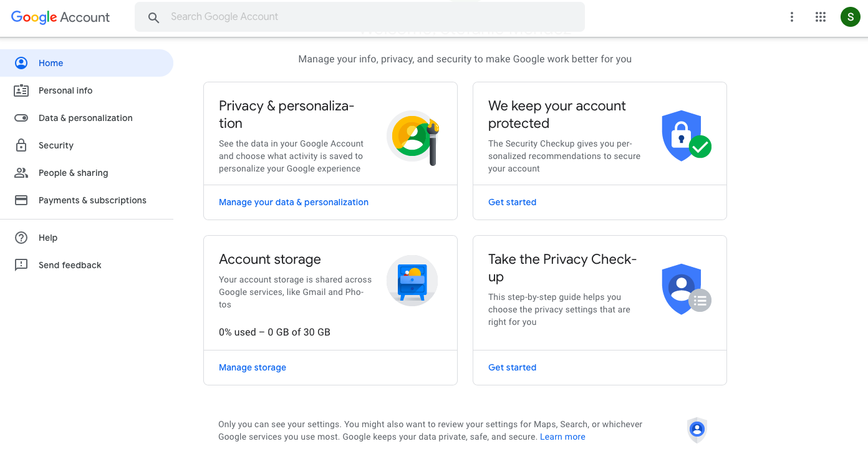868x464 pixels.
Task: Open the Google apps grid
Action: [821, 17]
